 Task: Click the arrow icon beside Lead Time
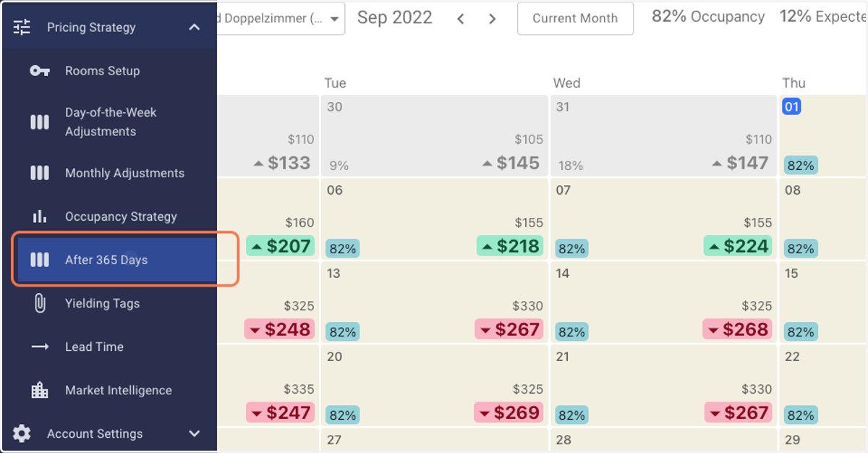pyautogui.click(x=40, y=347)
